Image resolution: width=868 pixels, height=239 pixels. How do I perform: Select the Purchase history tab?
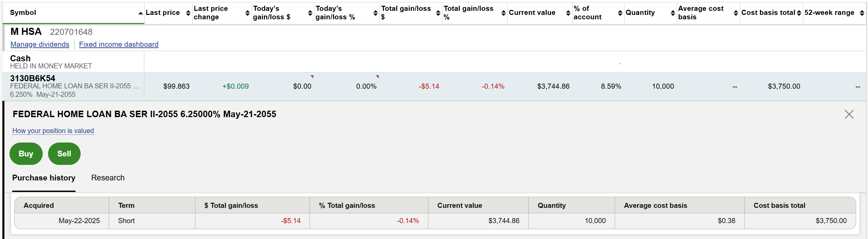(x=44, y=178)
